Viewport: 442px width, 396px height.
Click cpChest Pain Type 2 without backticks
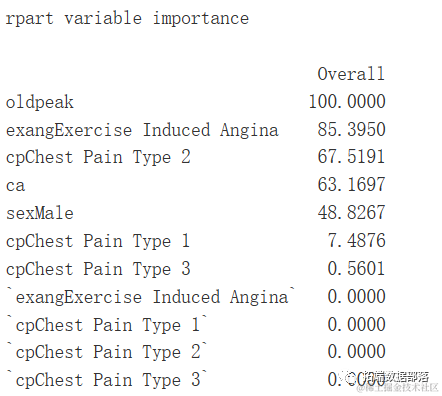98,157
